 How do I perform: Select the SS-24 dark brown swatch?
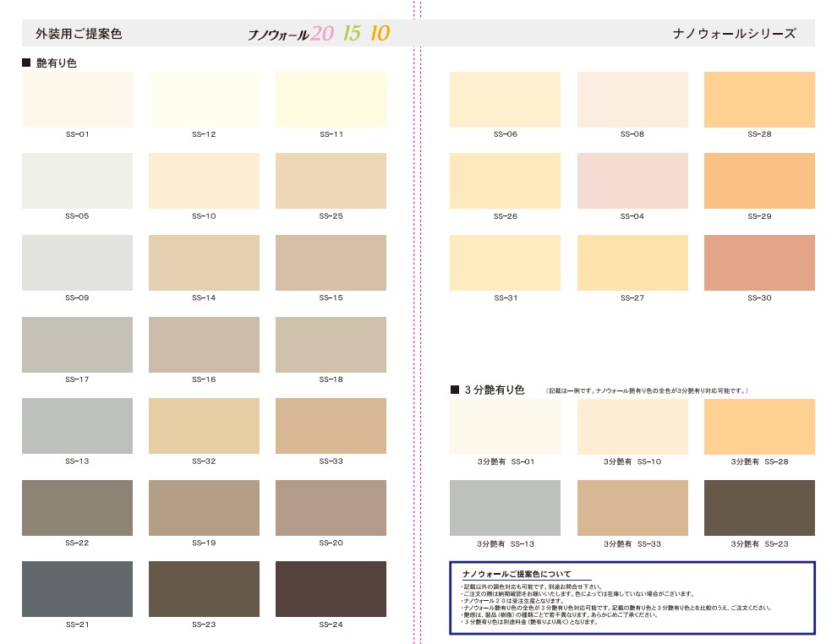tap(331, 590)
